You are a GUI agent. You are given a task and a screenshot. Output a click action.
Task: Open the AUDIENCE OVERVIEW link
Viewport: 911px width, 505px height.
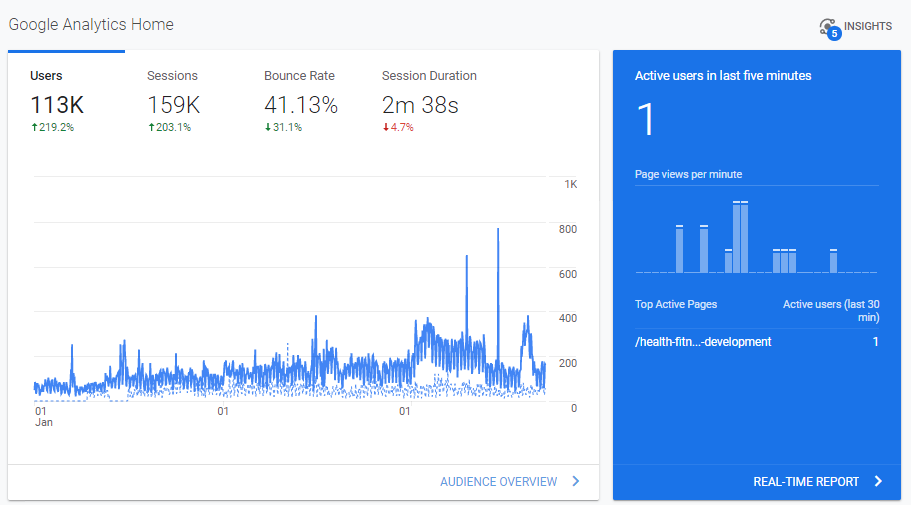point(498,482)
